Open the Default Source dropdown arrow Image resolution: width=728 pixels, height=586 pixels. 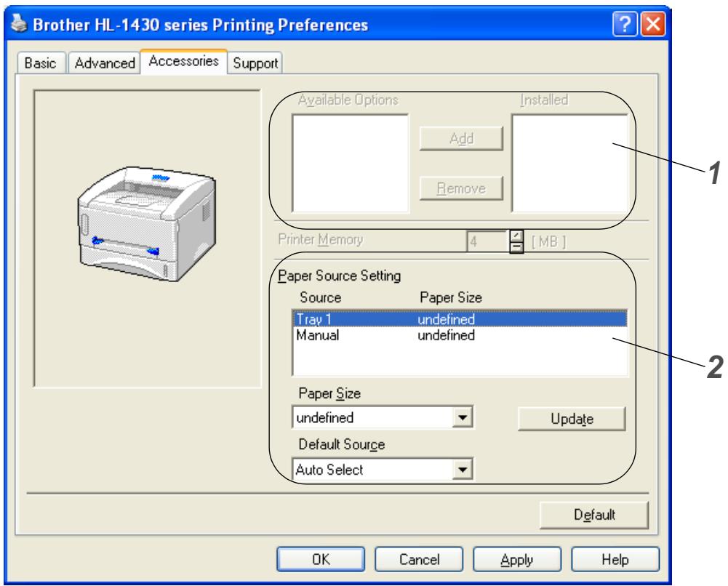click(463, 470)
